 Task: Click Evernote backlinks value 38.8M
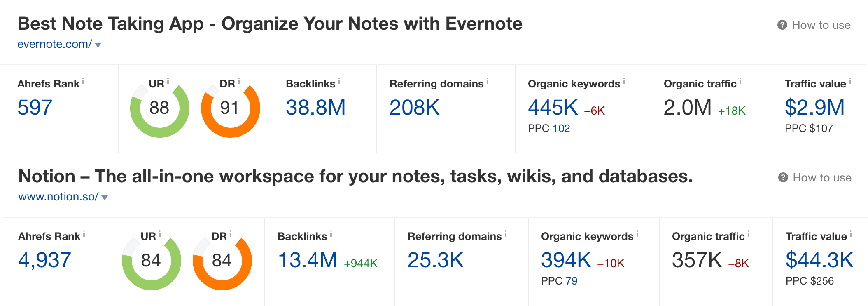pos(316,108)
